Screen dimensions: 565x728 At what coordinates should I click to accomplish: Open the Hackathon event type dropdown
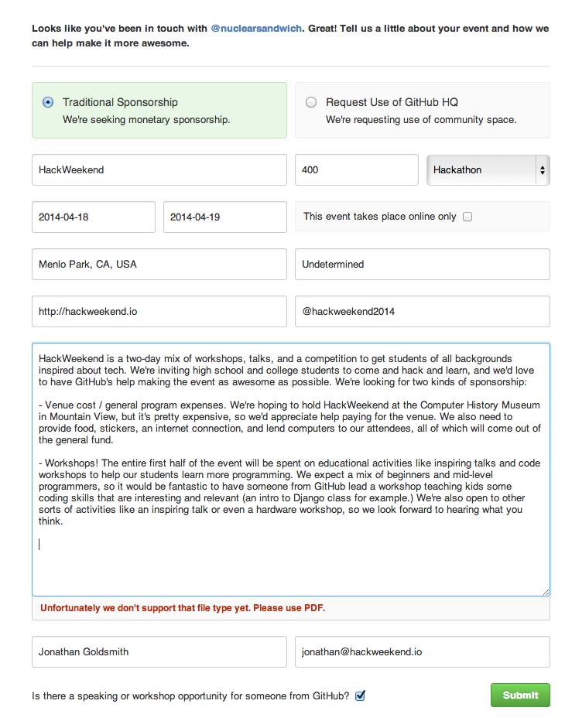[488, 170]
